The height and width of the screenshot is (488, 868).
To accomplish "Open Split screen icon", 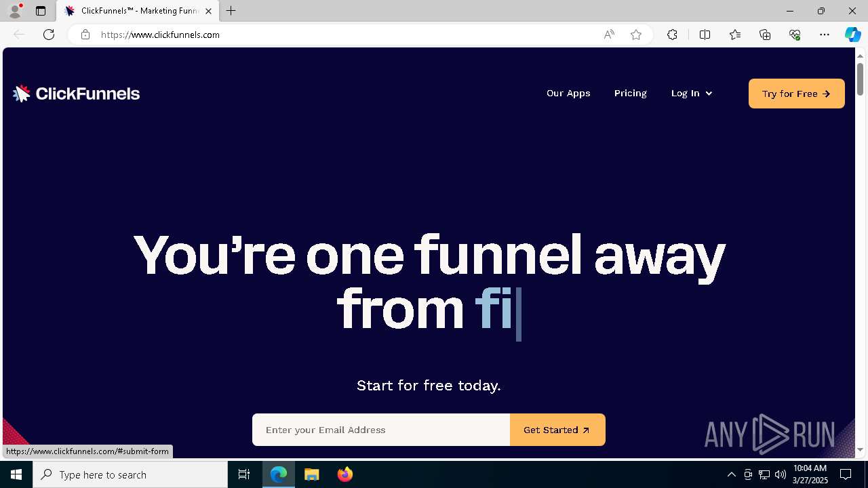I will [705, 35].
